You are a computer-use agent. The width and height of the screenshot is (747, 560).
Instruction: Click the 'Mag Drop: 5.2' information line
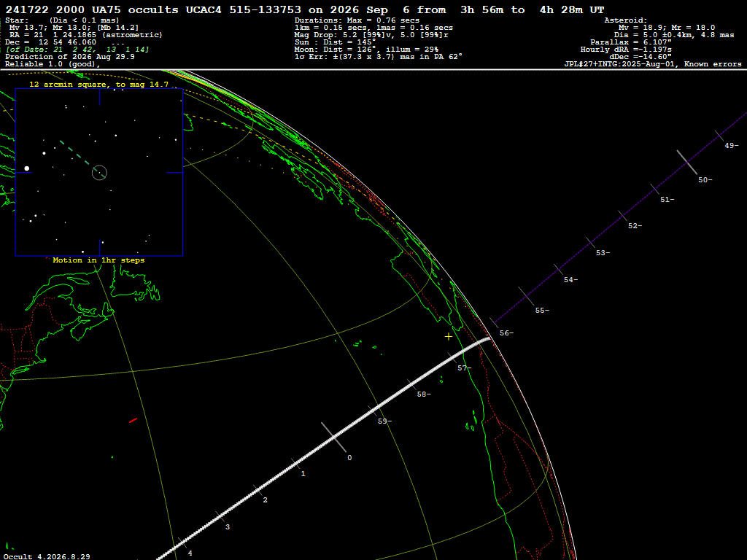pyautogui.click(x=371, y=35)
